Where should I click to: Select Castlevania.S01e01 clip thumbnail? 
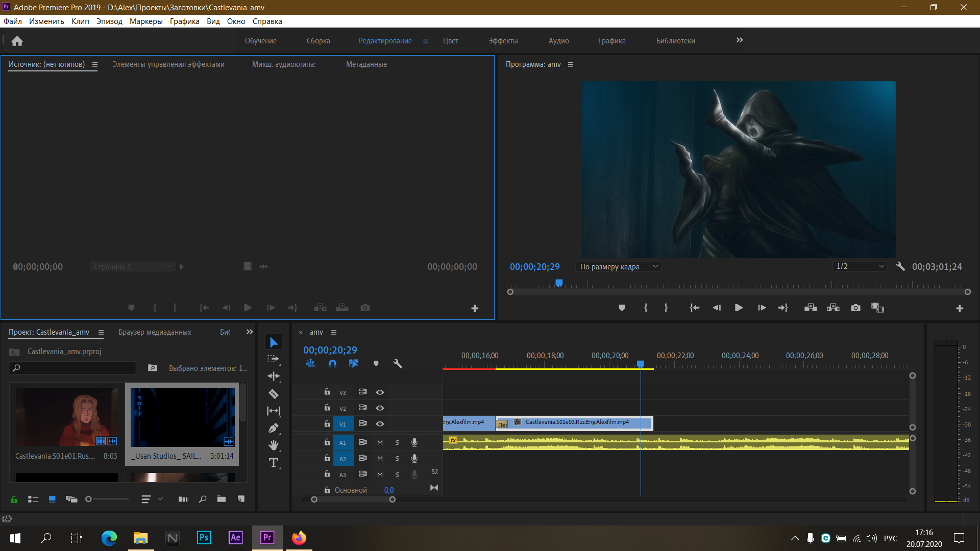coord(67,417)
